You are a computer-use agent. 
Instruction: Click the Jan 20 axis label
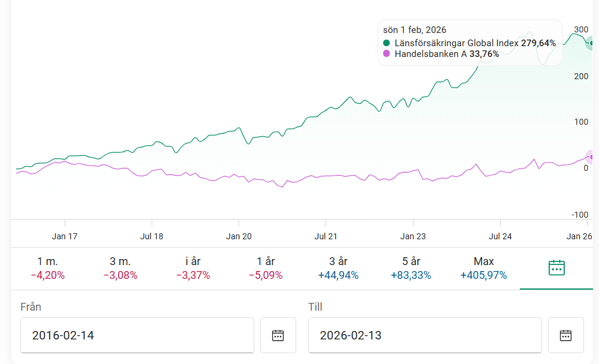tap(239, 236)
